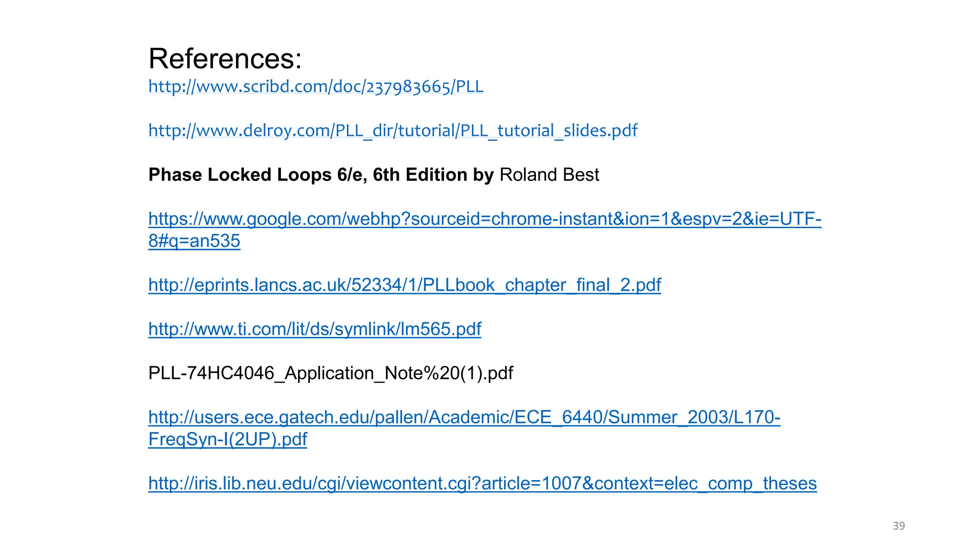Click the Google webhp chrome-instant link
Image resolution: width=980 pixels, height=551 pixels.
pyautogui.click(x=484, y=219)
